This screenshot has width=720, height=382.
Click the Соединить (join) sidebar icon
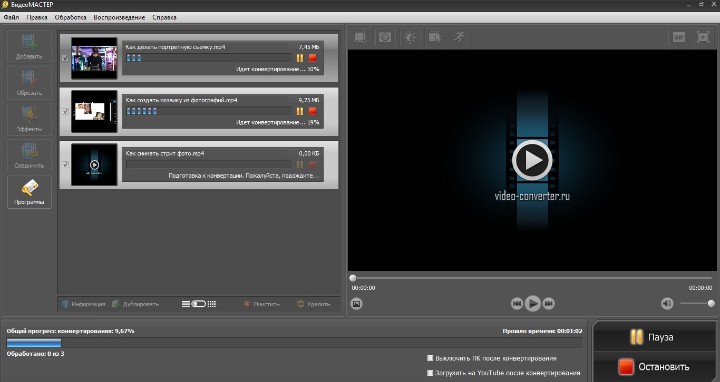click(x=29, y=155)
